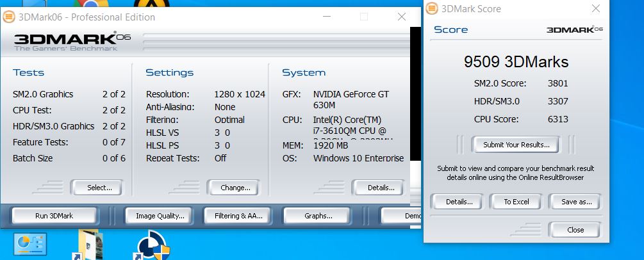644x260 pixels.
Task: Click the SM2.0 Score value 3801
Action: click(x=557, y=83)
